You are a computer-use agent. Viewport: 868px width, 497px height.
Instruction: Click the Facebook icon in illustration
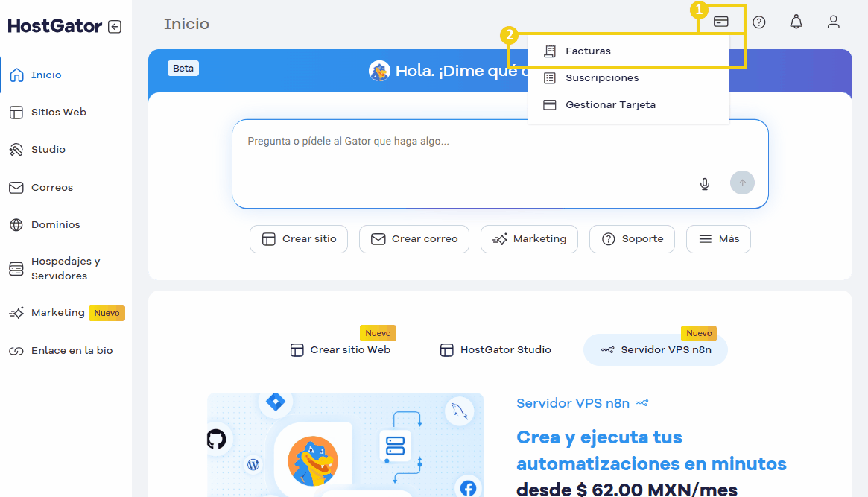468,488
